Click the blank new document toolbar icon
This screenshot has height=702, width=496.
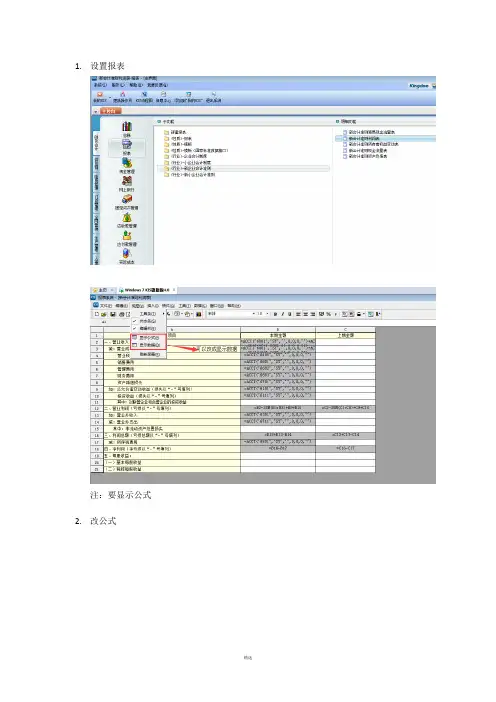pos(97,314)
